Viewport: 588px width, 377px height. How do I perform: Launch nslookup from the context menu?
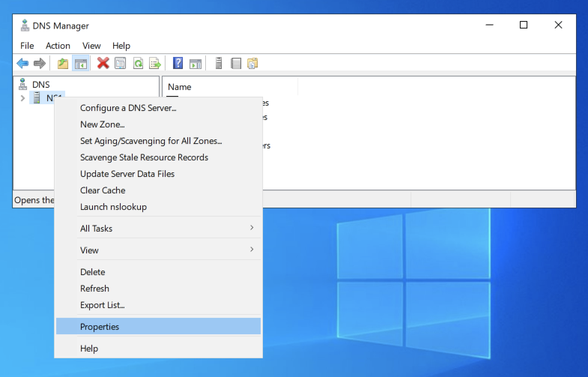pyautogui.click(x=113, y=207)
